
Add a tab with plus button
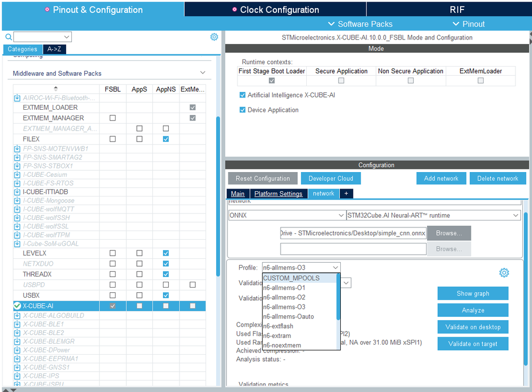(346, 193)
